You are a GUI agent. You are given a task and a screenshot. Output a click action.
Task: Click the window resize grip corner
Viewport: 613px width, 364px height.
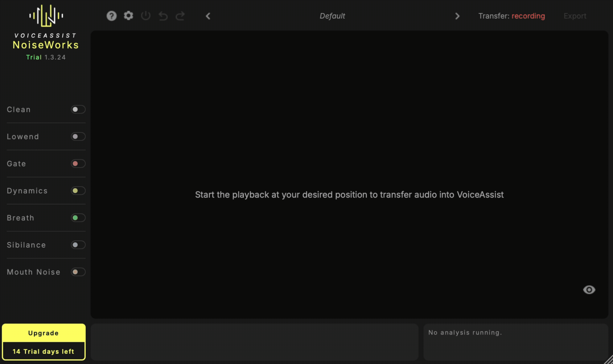[x=609, y=360]
